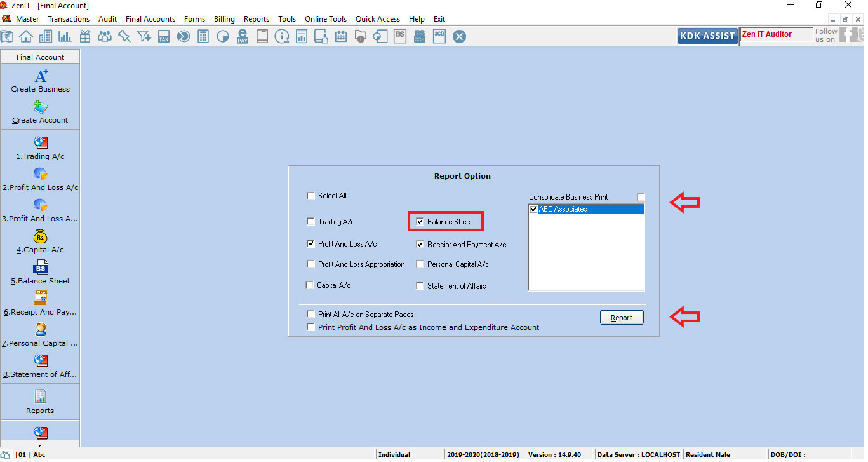Image resolution: width=868 pixels, height=462 pixels.
Task: Open 1.Trading A/c in the side panel
Action: click(x=40, y=148)
